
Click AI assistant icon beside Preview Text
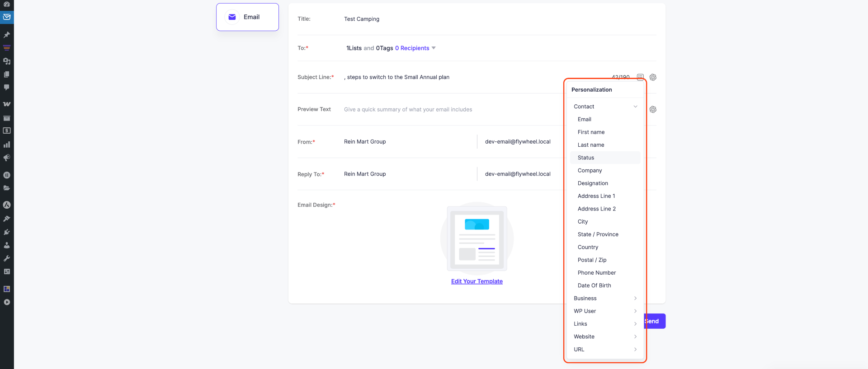[653, 109]
